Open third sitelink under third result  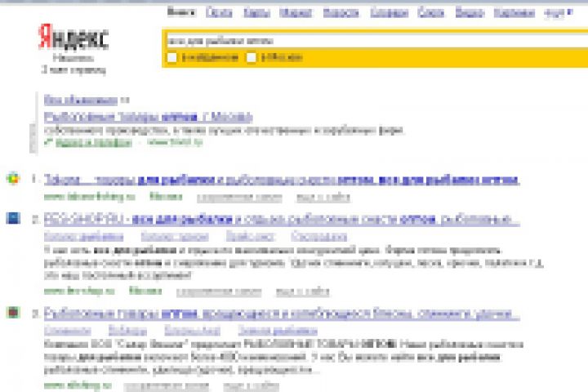point(193,331)
